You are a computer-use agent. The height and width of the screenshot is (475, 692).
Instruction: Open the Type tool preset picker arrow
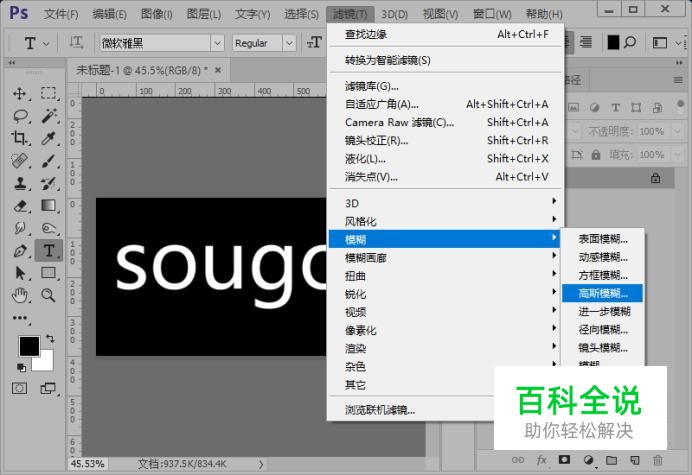pos(46,43)
